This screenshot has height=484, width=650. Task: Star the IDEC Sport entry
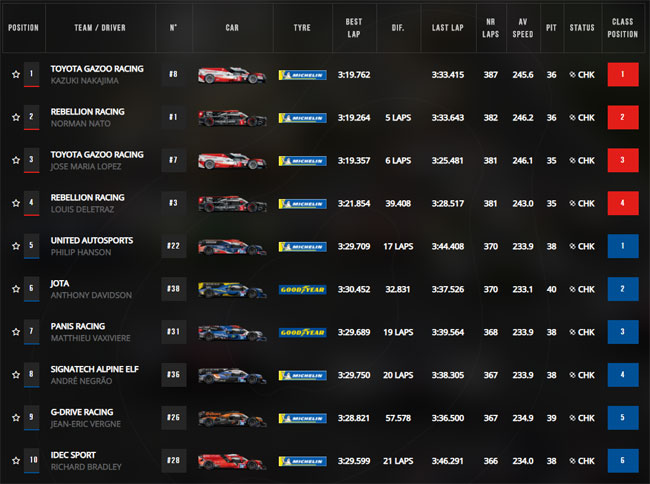pyautogui.click(x=16, y=461)
